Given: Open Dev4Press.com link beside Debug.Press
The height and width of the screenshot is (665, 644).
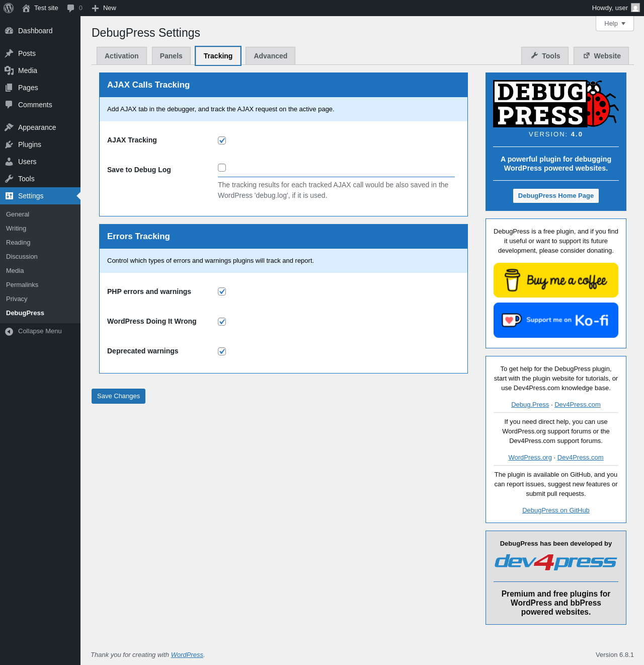Looking at the screenshot, I should [x=578, y=405].
